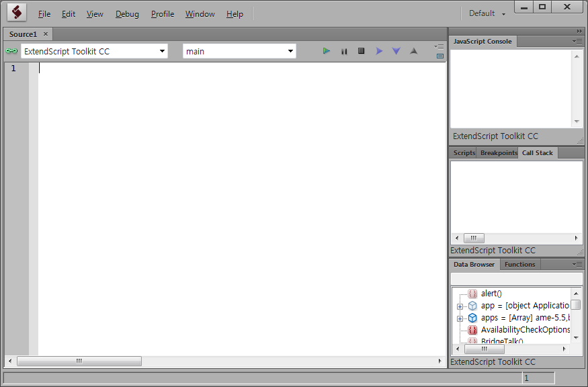Click the AvailabilityCheckOptions class icon
588x387 pixels.
tap(472, 330)
